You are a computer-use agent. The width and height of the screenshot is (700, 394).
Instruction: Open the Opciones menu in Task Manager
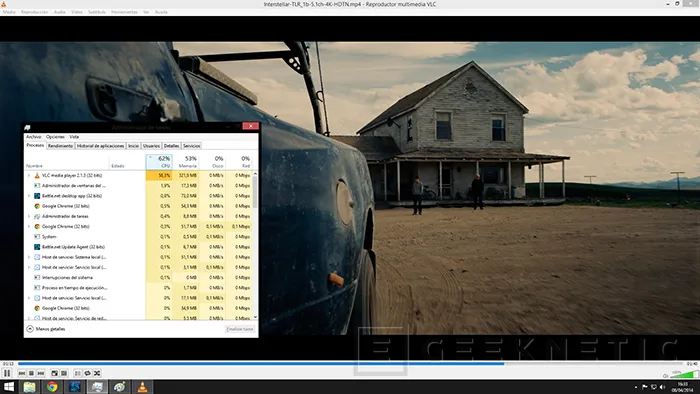pos(55,137)
